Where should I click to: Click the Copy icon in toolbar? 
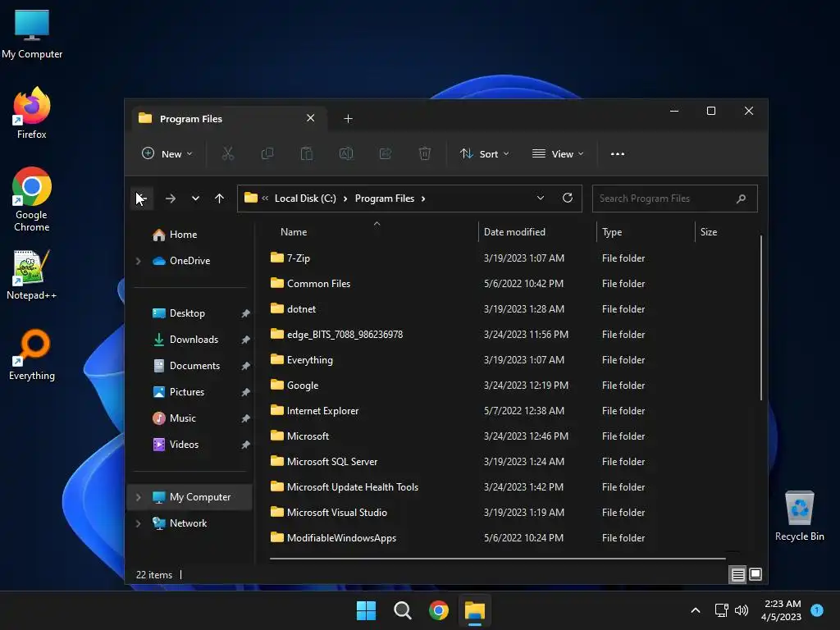[x=267, y=153]
